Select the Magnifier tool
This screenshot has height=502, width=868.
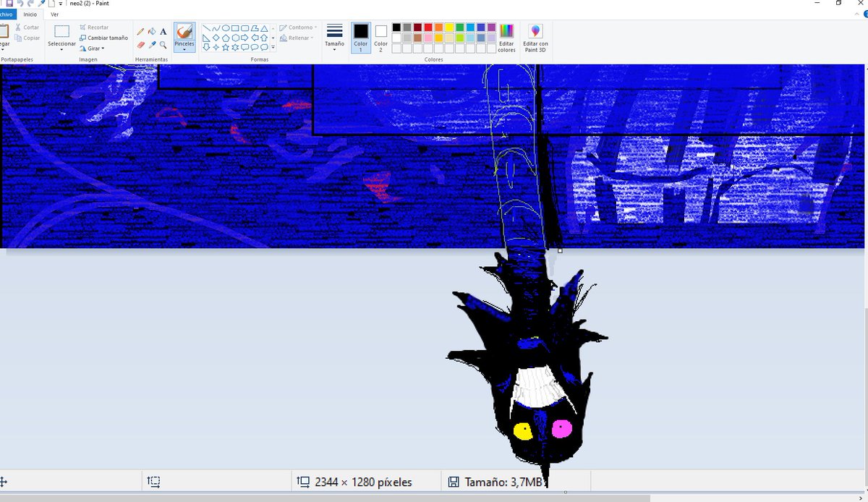tap(163, 45)
